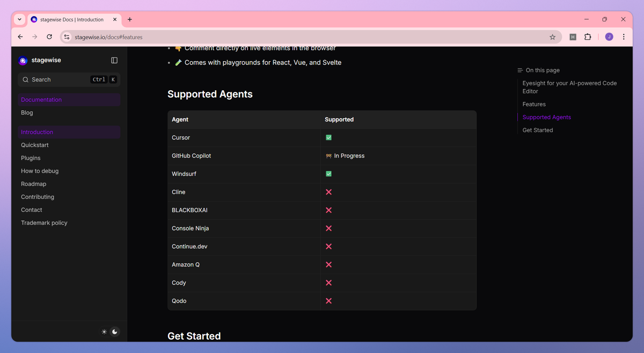Switch to light theme sun icon

[104, 332]
